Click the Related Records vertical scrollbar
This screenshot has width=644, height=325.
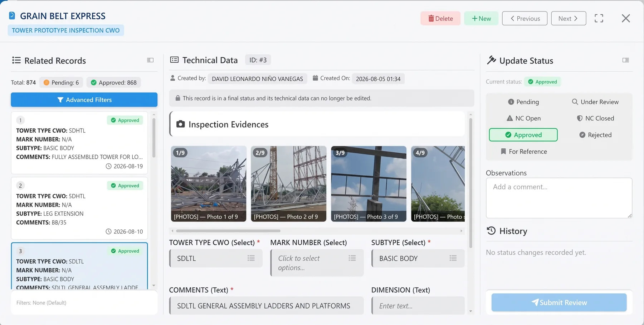(x=154, y=138)
